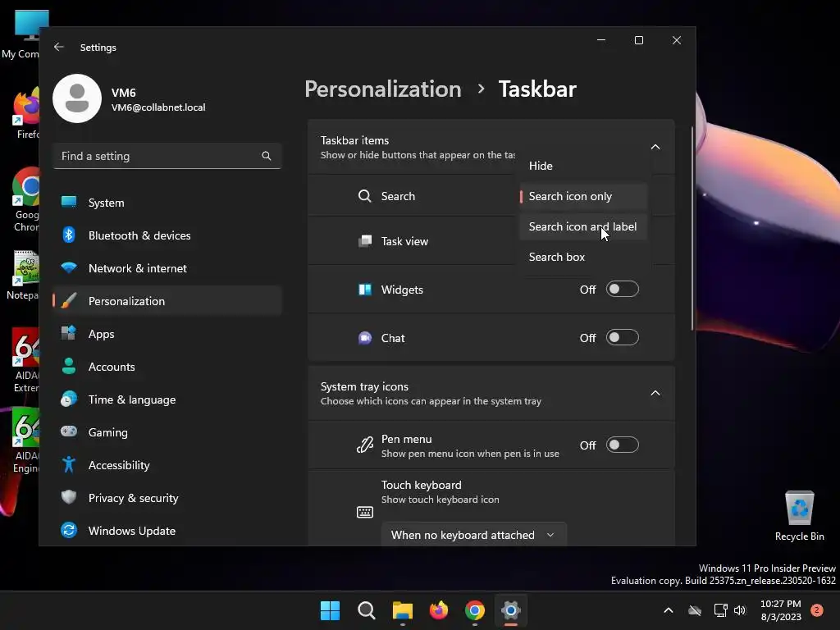Open Gaming settings
840x630 pixels.
(x=167, y=432)
